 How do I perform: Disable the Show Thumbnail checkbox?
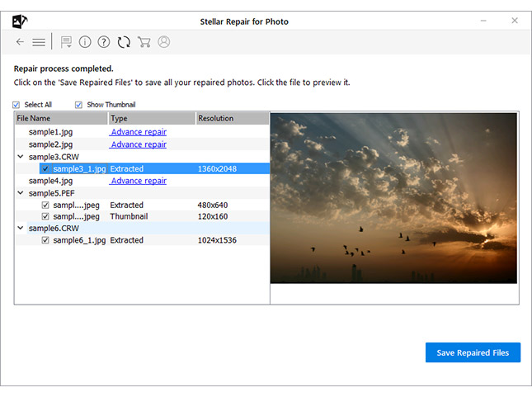pos(79,105)
